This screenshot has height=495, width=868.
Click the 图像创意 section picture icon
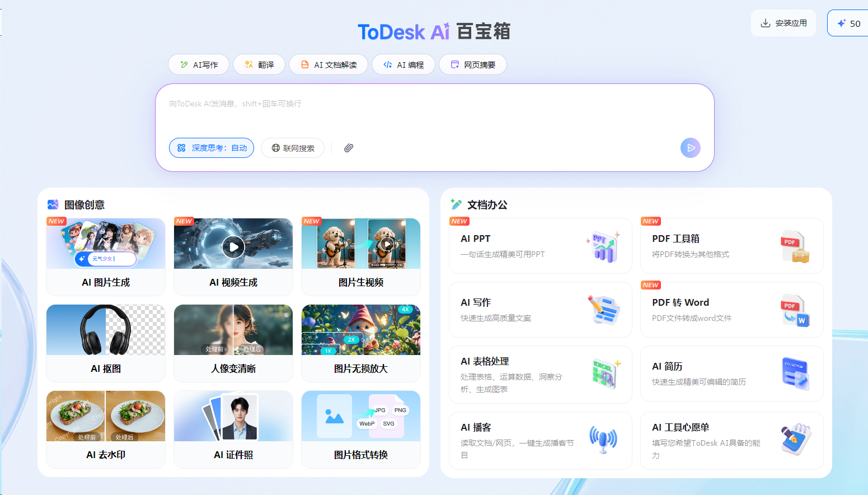tap(53, 204)
